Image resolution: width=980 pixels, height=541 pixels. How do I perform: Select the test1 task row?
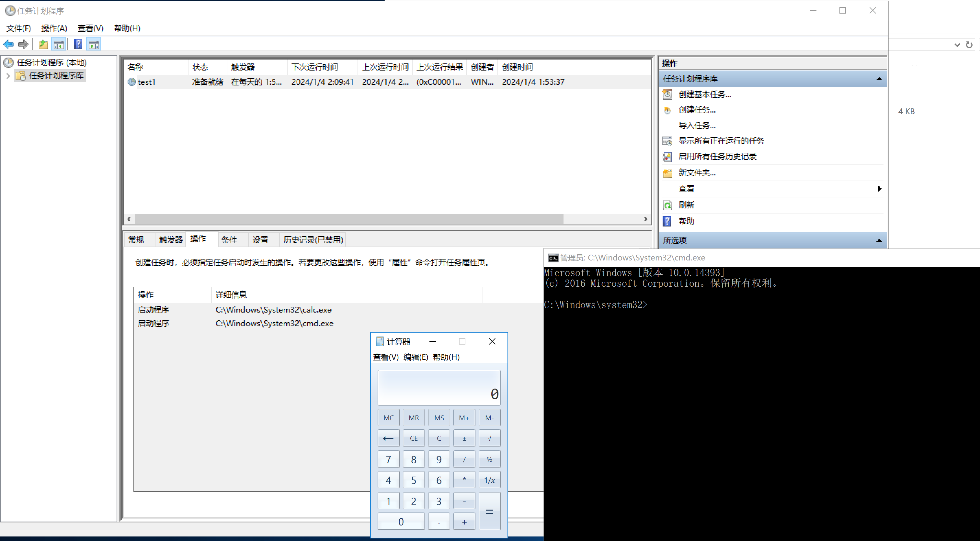click(146, 82)
